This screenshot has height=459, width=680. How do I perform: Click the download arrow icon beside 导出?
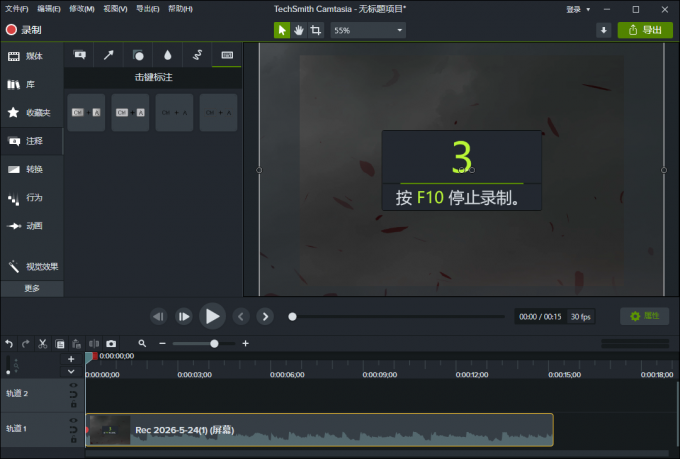604,30
